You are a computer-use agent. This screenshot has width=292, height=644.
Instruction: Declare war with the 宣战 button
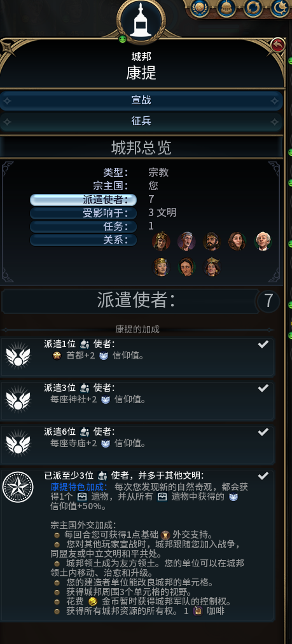(141, 100)
